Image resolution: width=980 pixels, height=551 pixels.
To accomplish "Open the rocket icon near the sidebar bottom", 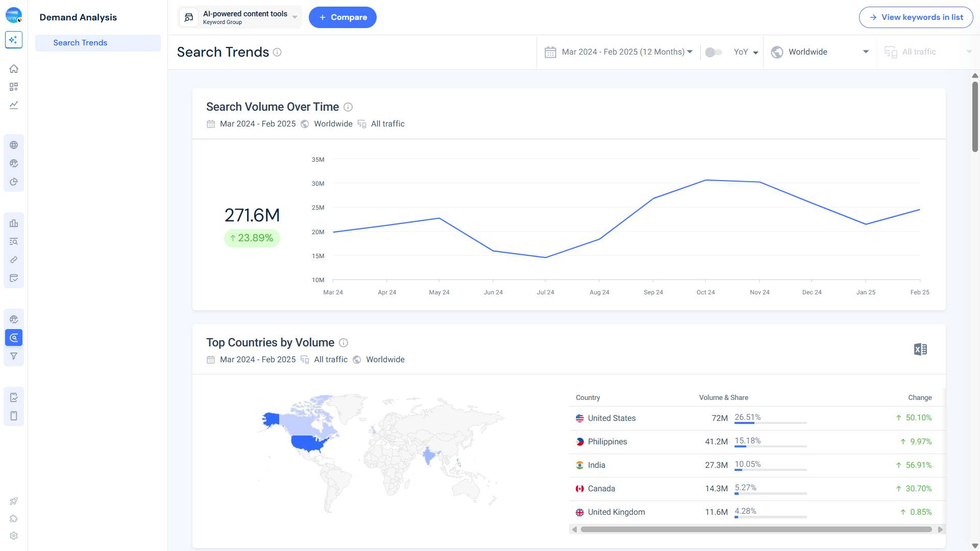I will (14, 501).
